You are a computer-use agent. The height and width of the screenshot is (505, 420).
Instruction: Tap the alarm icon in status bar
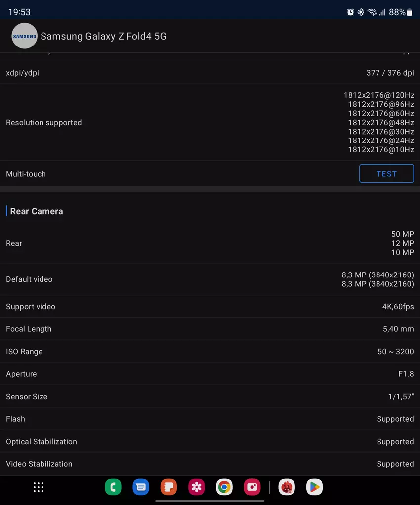(350, 12)
